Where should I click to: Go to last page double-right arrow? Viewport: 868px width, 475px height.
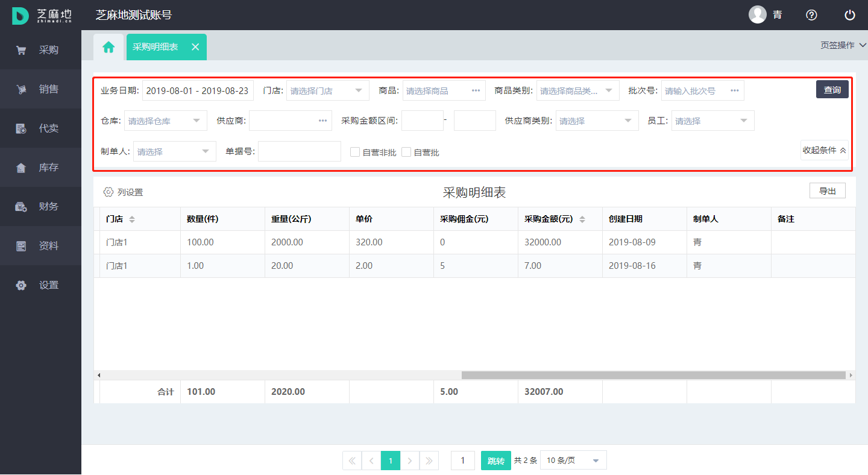click(x=429, y=461)
